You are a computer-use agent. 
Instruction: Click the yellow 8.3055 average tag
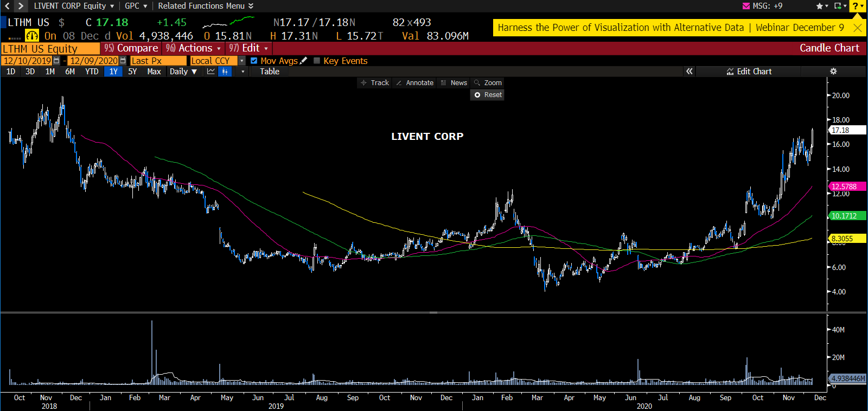[x=848, y=239]
